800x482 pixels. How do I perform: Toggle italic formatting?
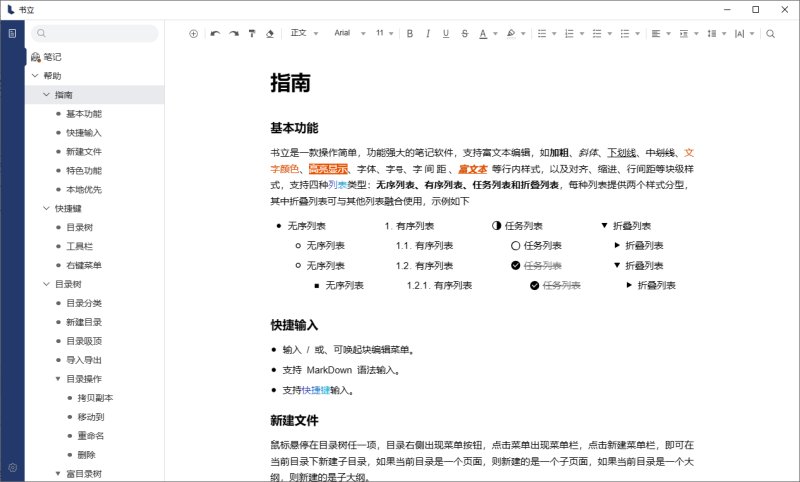click(x=428, y=34)
